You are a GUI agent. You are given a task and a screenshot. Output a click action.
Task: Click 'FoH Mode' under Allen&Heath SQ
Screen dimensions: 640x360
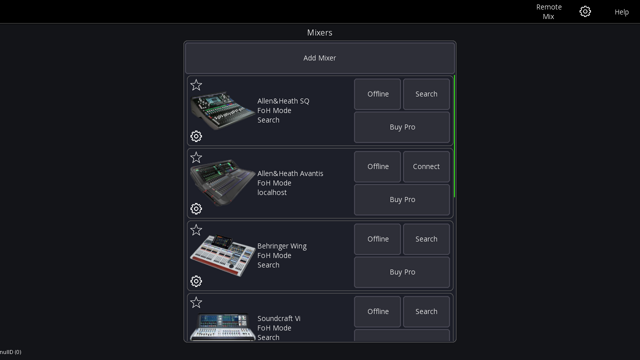274,111
